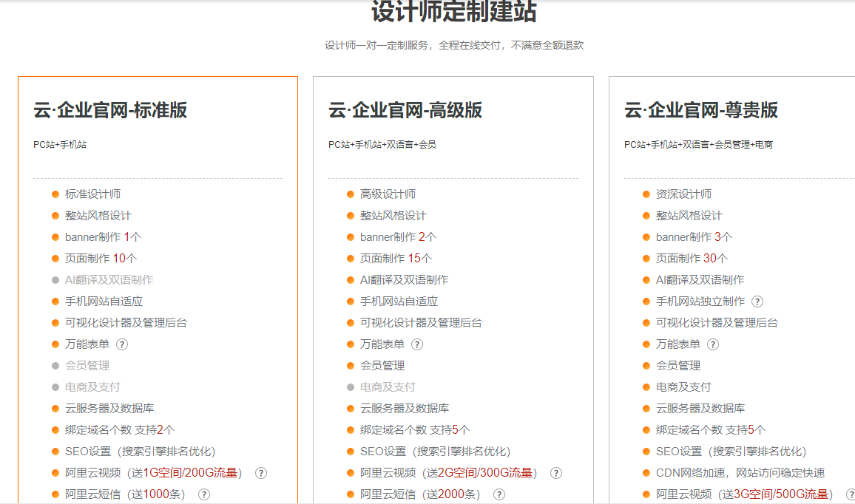
Task: Open the help icon beside 万能表单 in 尊贵版
Action: pyautogui.click(x=713, y=344)
